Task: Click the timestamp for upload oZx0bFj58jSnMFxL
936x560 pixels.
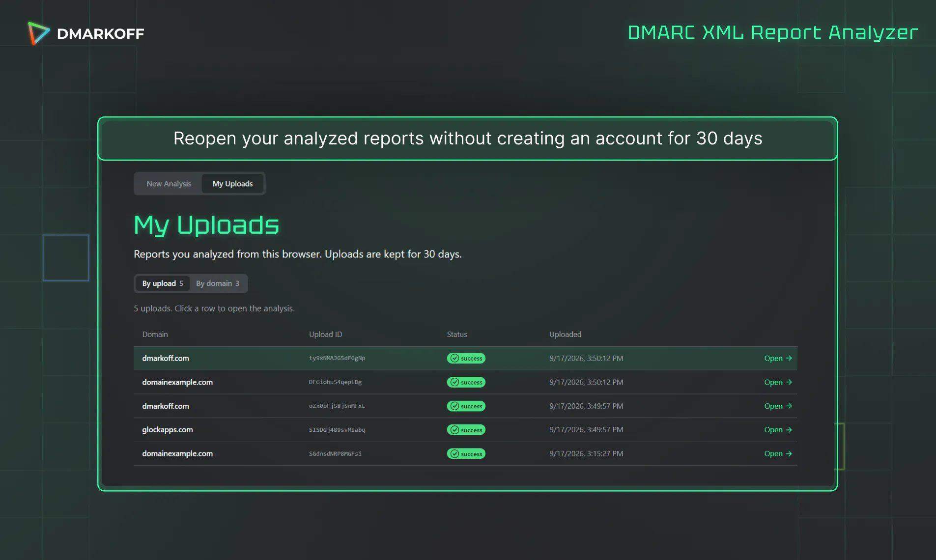Action: point(586,406)
